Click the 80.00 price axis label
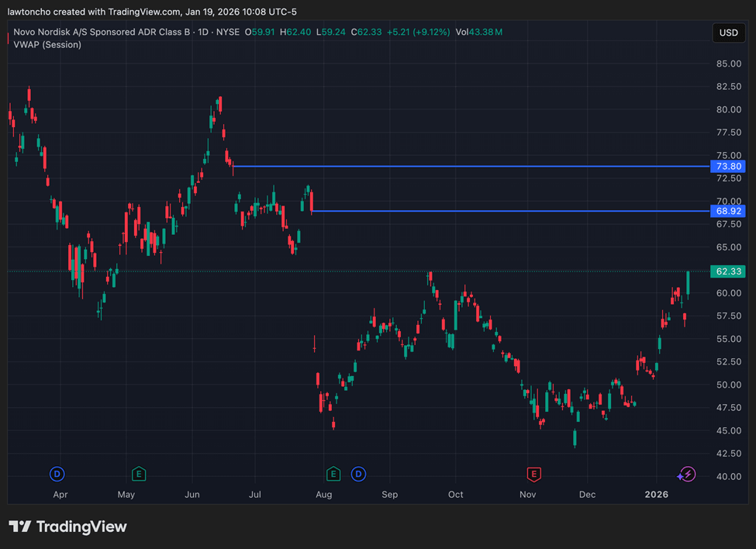This screenshot has width=756, height=549. 729,109
